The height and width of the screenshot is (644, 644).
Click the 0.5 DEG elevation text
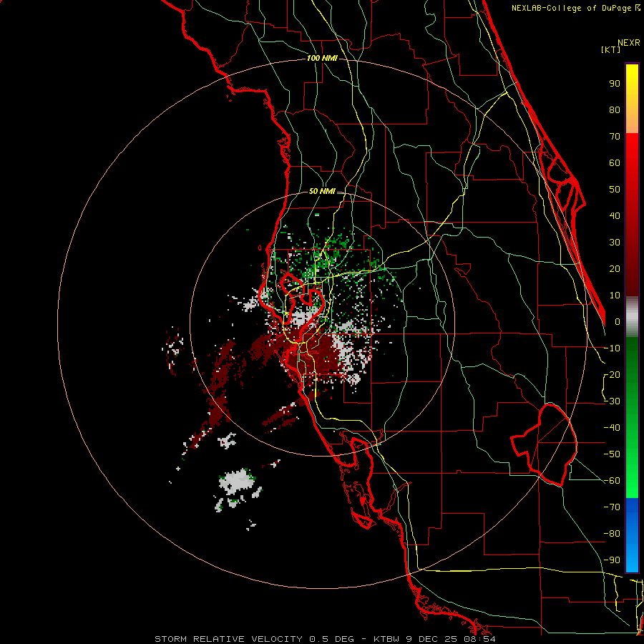click(x=331, y=639)
